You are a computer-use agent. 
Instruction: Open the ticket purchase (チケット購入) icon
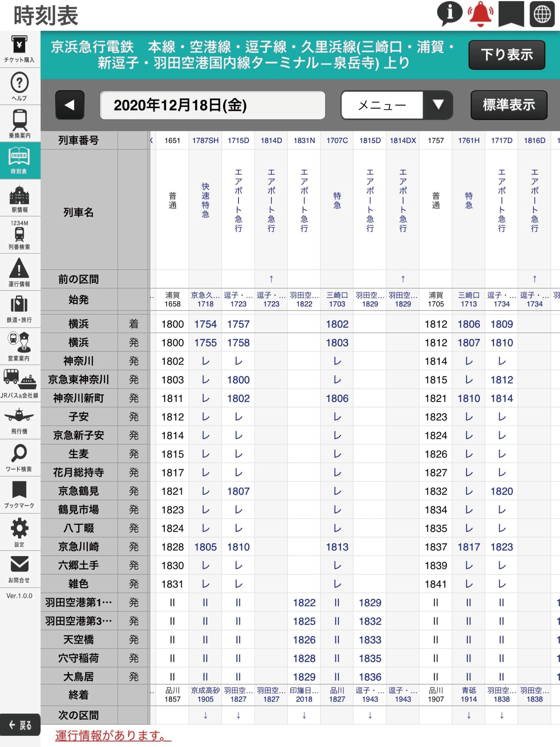(x=20, y=49)
